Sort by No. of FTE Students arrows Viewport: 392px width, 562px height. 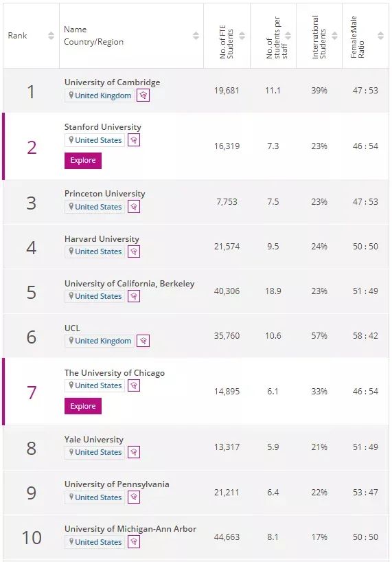click(x=242, y=36)
